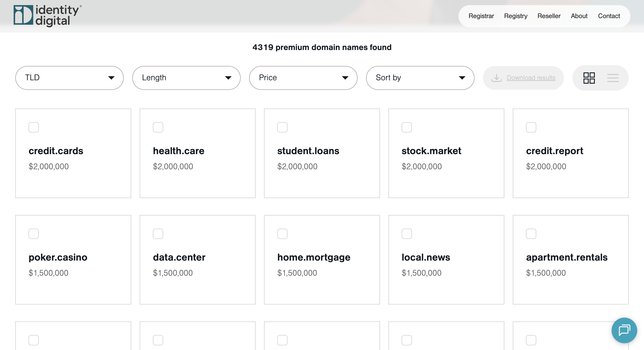Navigate to the Contact page
644x350 pixels.
(x=609, y=16)
